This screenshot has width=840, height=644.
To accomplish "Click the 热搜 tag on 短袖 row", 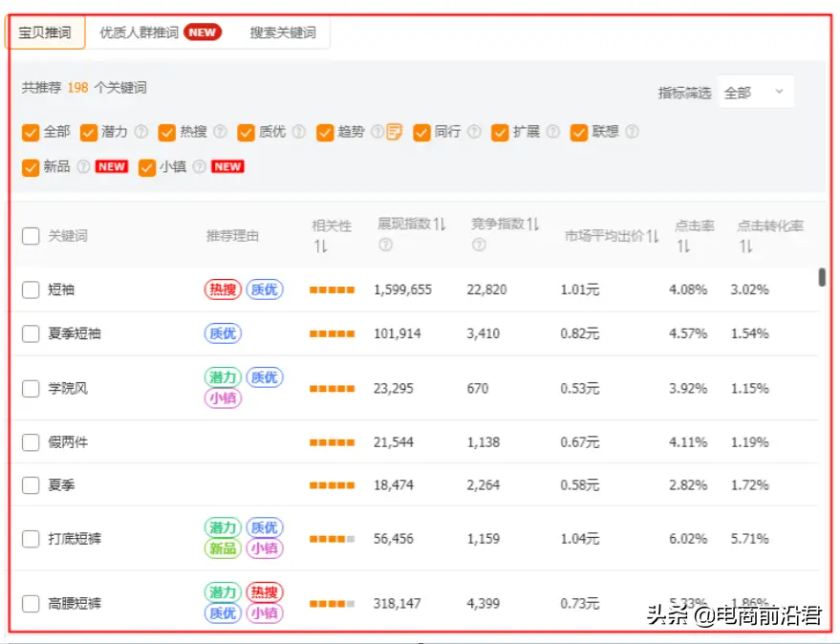I will (223, 290).
